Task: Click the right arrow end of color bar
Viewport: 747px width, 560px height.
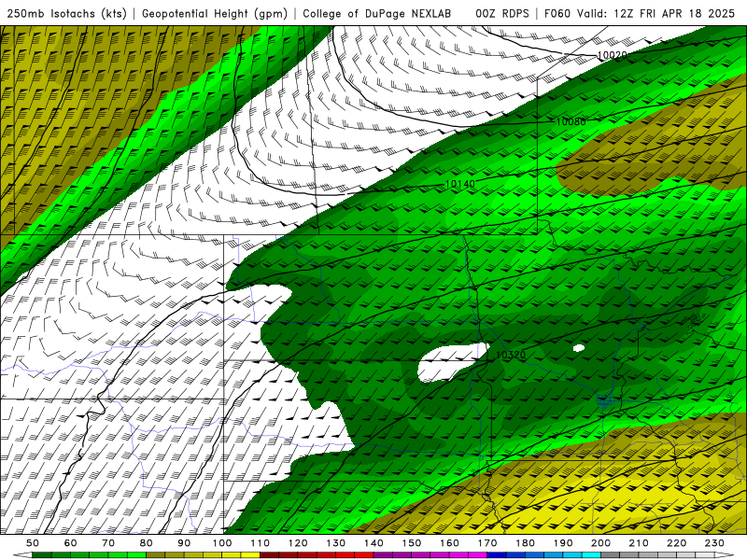Action: click(x=725, y=555)
